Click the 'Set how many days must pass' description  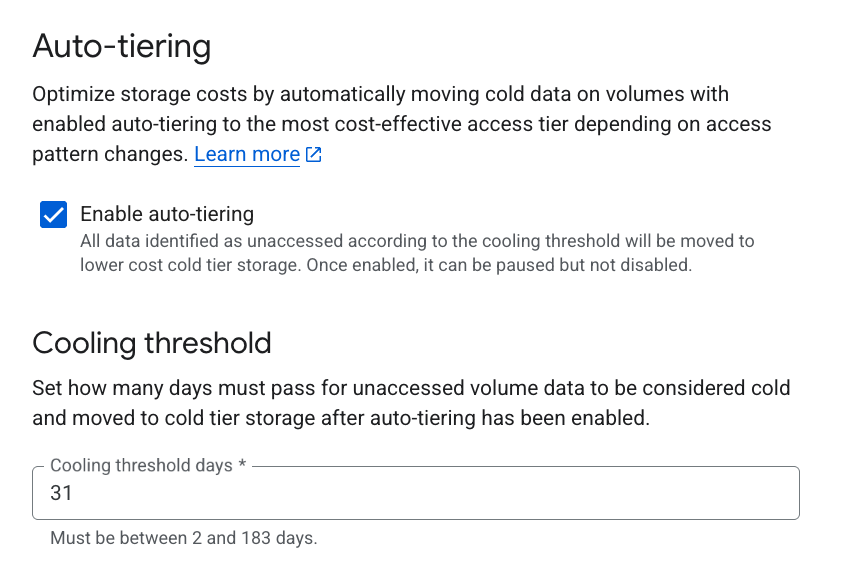coord(411,403)
